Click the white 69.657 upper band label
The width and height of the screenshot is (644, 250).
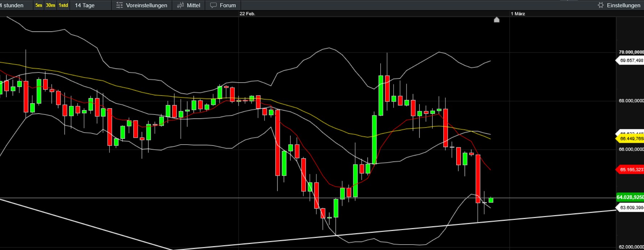631,61
